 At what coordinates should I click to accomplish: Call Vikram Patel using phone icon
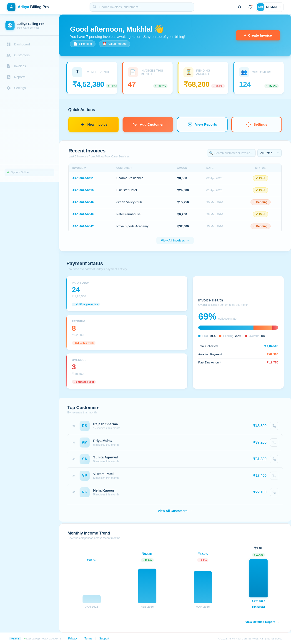(274, 475)
